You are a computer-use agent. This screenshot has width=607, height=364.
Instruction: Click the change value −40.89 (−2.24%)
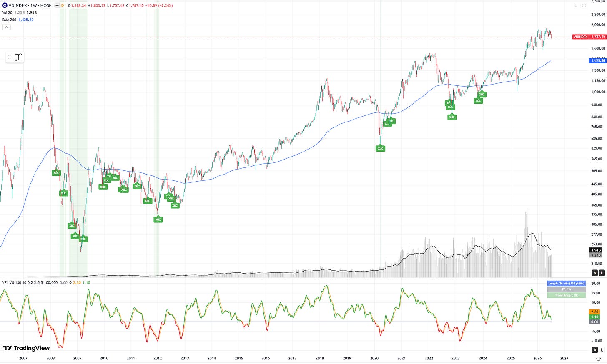(x=159, y=5)
